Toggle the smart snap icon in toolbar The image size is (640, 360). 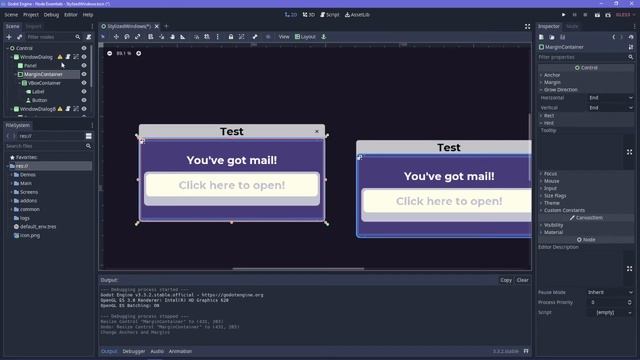[x=196, y=37]
